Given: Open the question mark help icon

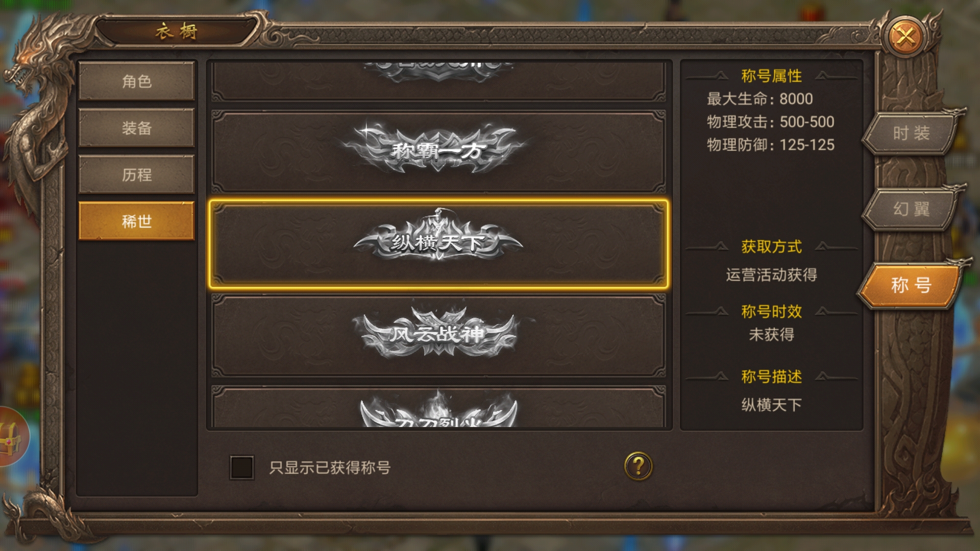Looking at the screenshot, I should [638, 466].
